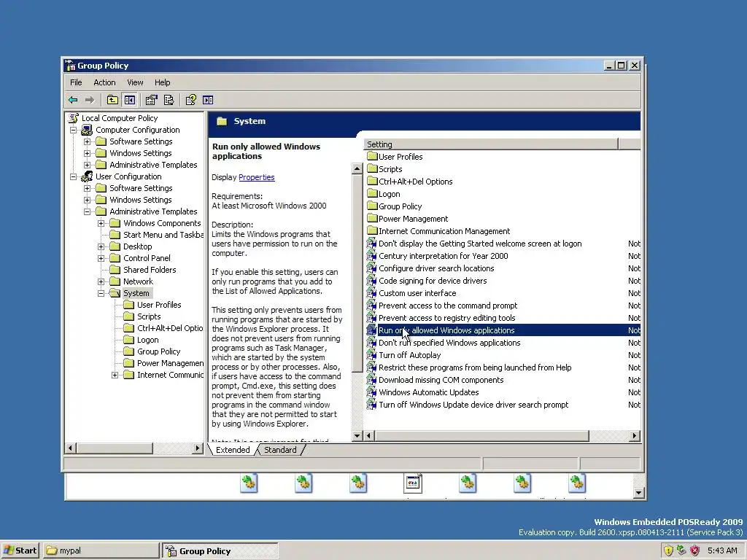Click folder icon of Power Management in list
The width and height of the screenshot is (747, 560).
[x=372, y=218]
